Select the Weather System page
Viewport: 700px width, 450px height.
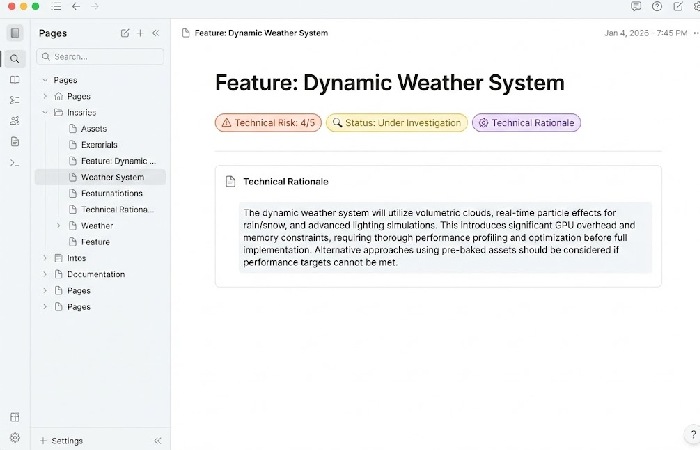point(100,177)
